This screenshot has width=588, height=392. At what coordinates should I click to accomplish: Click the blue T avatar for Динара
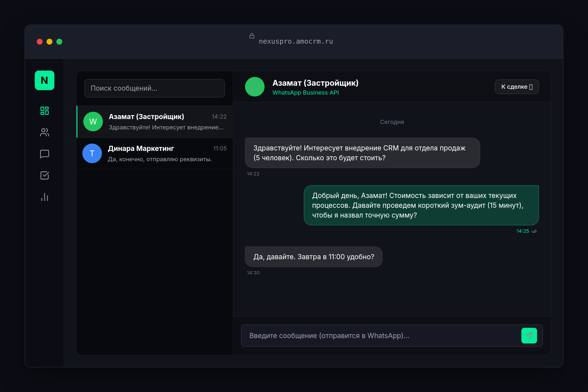click(92, 153)
